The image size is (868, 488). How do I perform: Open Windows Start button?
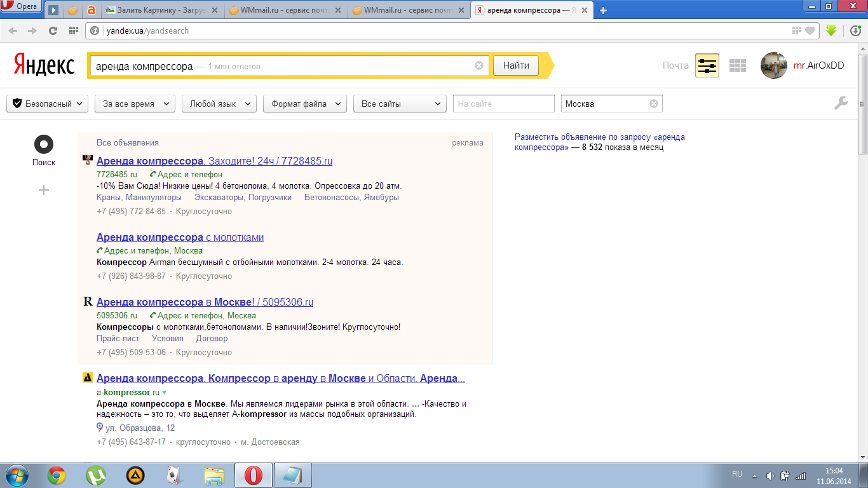(x=17, y=475)
